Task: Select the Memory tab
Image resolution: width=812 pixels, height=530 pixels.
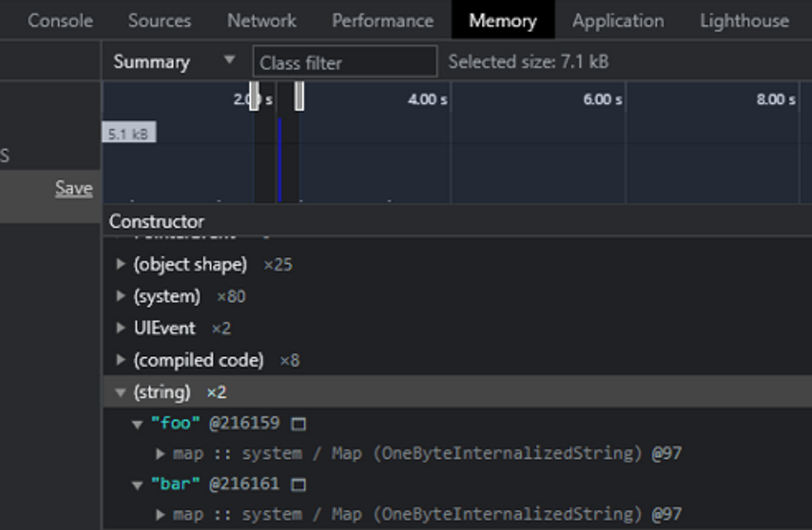Action: pyautogui.click(x=503, y=20)
